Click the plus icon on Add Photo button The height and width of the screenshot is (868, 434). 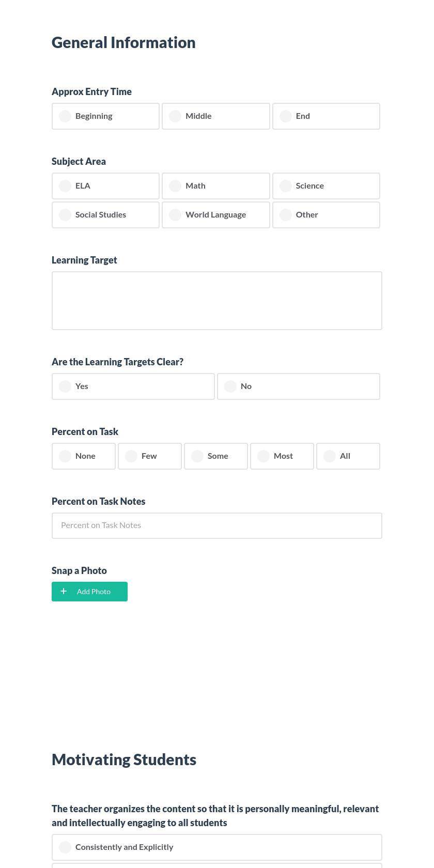[x=64, y=591]
